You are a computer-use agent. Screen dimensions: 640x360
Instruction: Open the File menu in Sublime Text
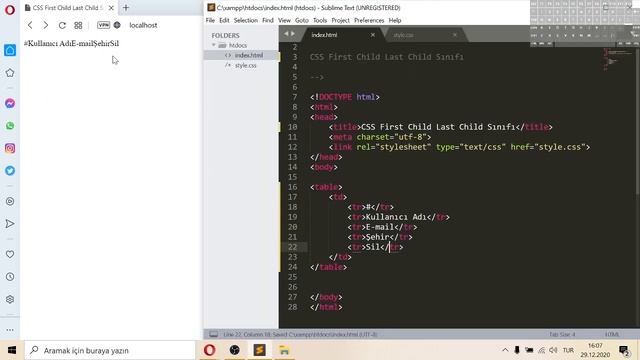click(x=210, y=20)
